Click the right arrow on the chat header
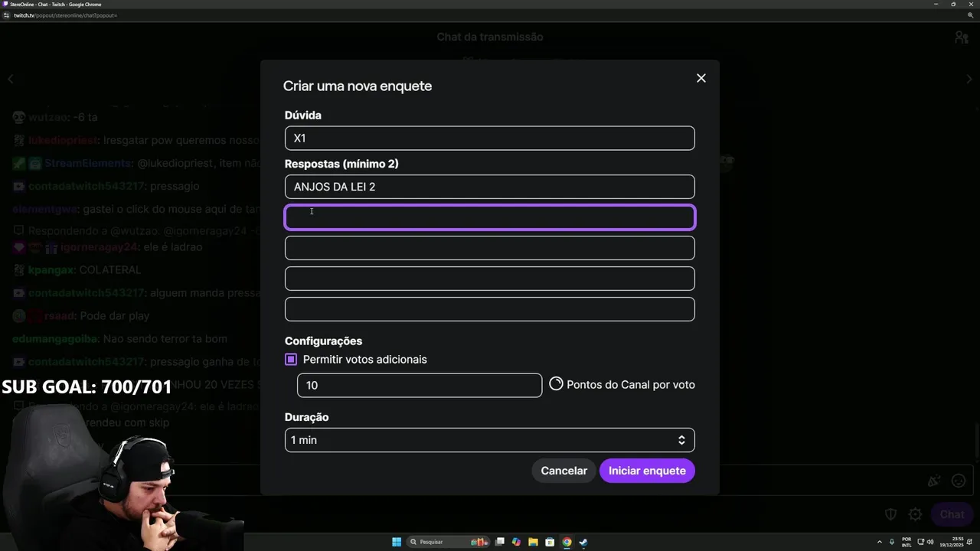Screen dimensions: 980x551 coord(969,79)
